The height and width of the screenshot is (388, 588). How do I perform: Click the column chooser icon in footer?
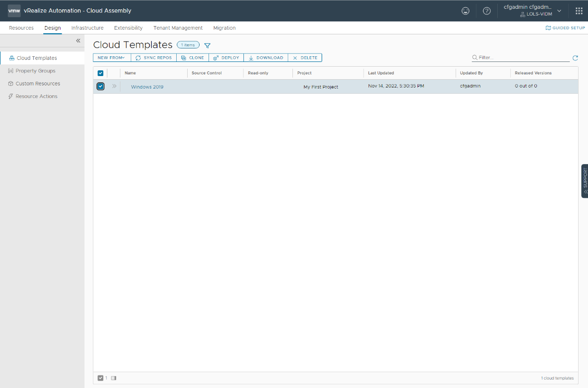coord(114,378)
